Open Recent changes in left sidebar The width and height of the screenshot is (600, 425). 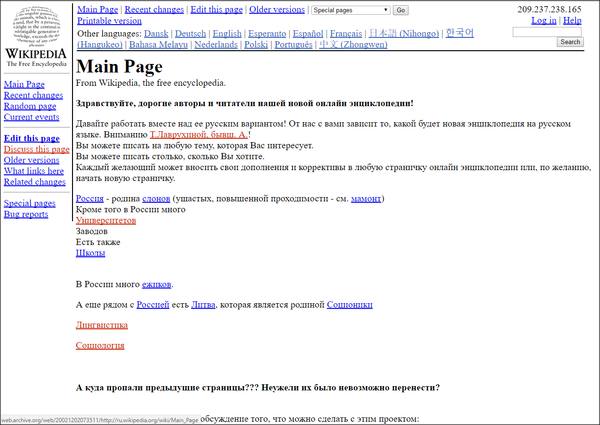tap(33, 95)
